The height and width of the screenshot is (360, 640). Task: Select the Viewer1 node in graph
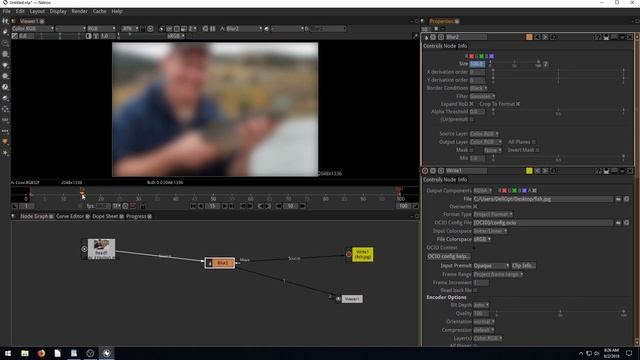(x=351, y=299)
